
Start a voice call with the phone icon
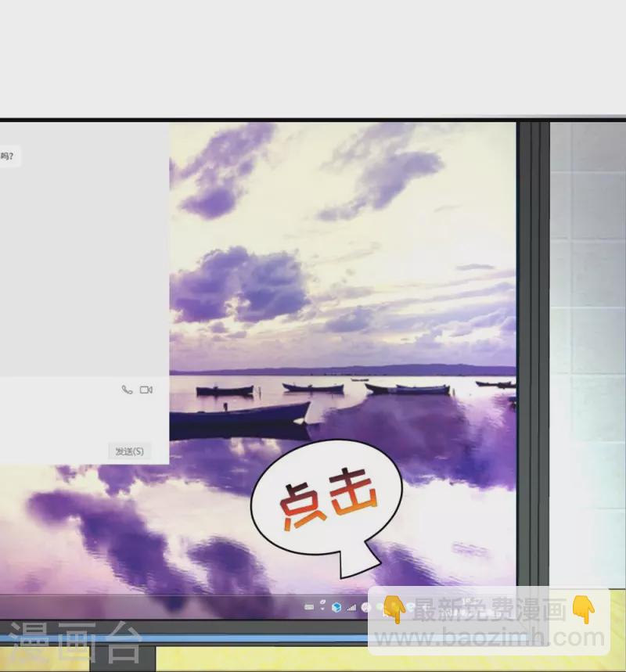tap(127, 390)
